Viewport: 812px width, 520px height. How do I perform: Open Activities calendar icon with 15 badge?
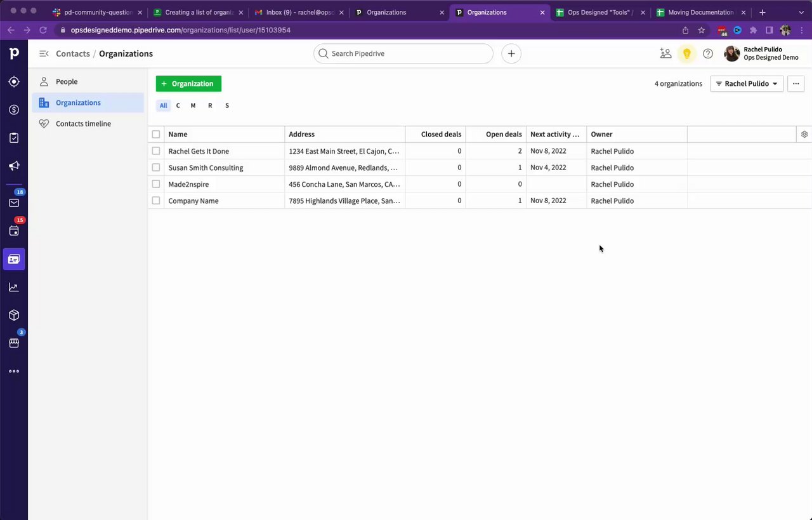14,231
